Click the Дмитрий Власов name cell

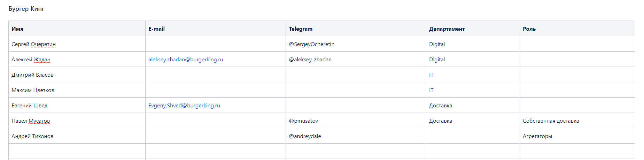pos(32,75)
